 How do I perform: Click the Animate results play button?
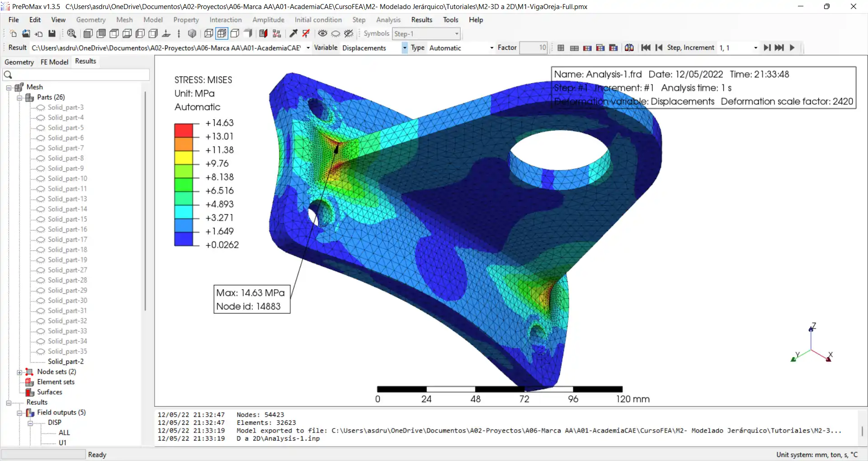792,47
